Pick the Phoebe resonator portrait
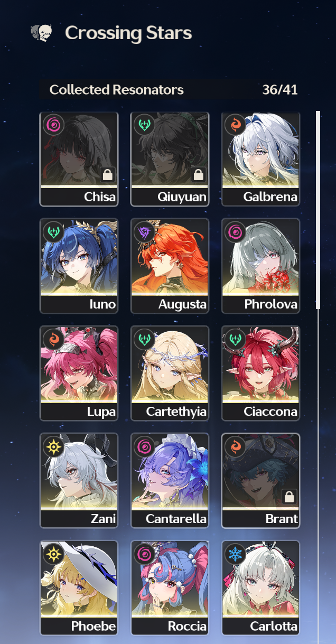 click(79, 587)
